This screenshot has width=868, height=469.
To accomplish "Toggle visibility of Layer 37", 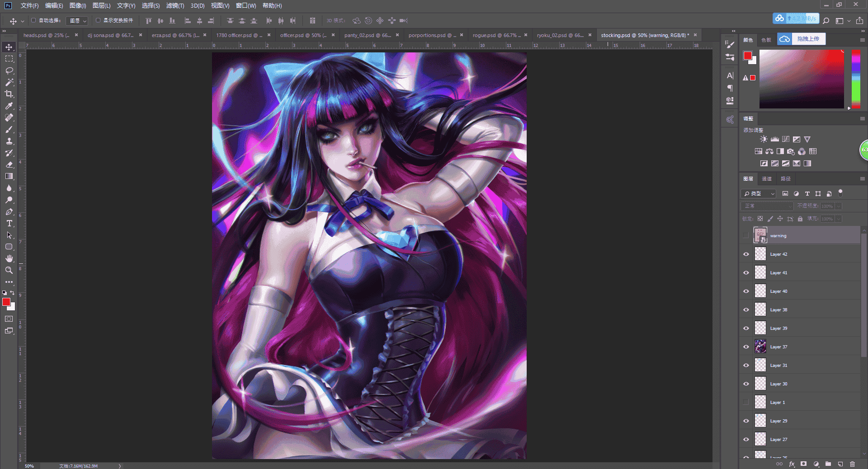I will point(746,347).
